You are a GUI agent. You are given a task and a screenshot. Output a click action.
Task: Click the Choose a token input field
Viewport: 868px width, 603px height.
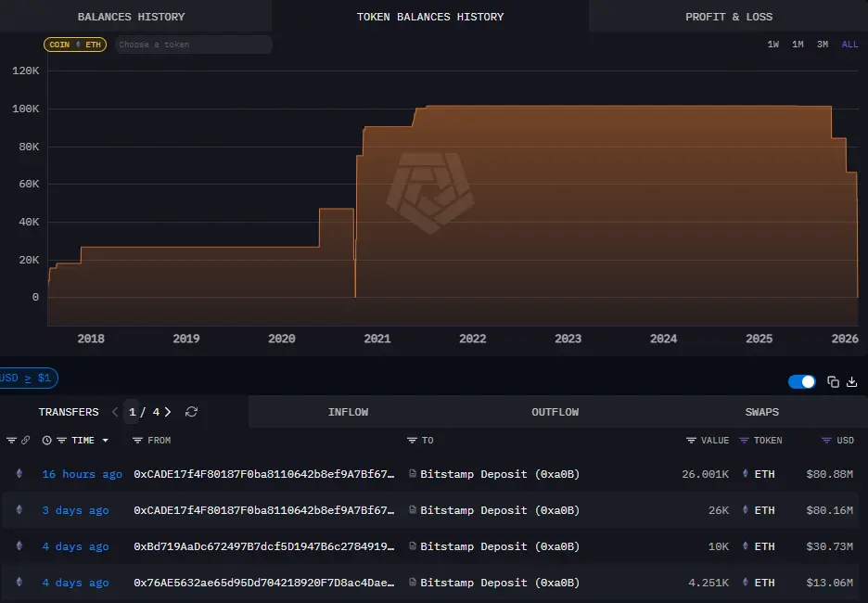click(193, 44)
